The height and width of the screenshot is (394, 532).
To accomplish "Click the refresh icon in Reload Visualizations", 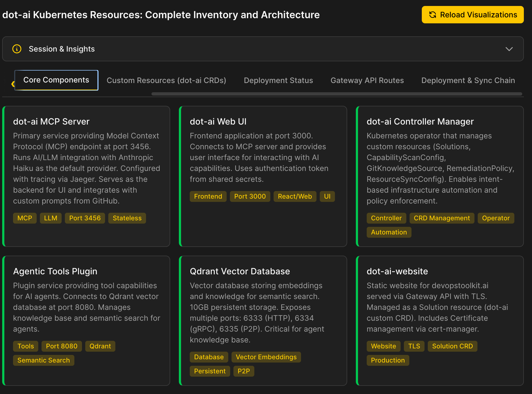I will click(433, 15).
